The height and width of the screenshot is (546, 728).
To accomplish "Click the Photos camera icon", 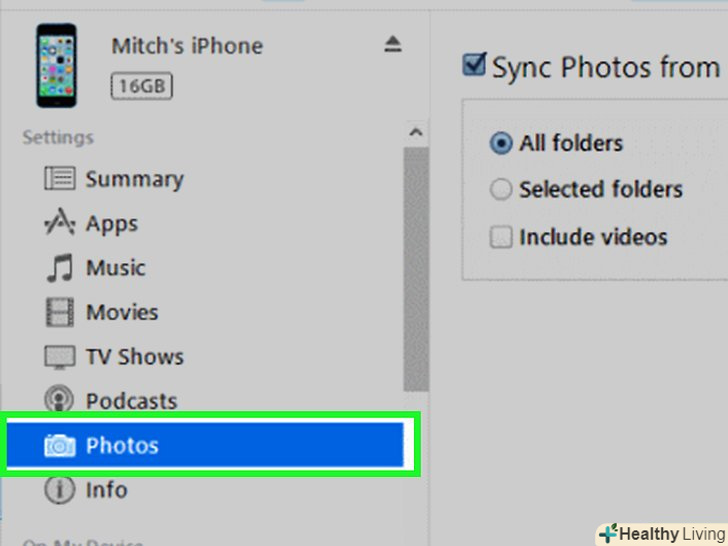I will [x=59, y=446].
